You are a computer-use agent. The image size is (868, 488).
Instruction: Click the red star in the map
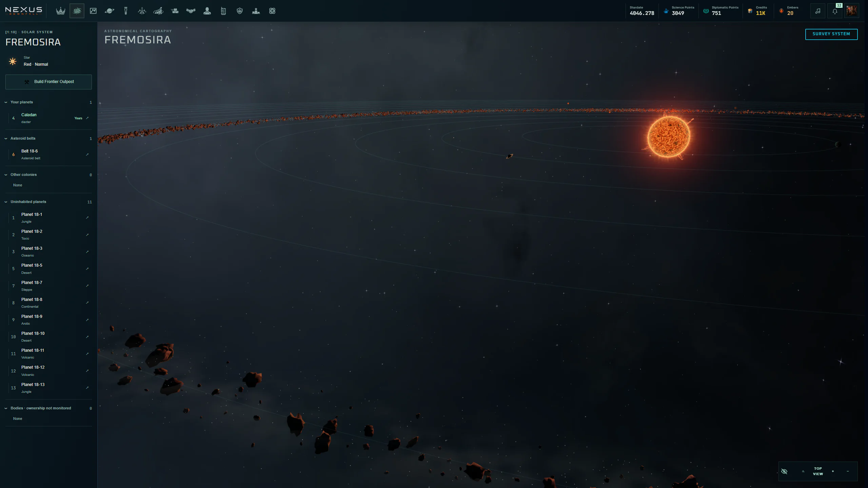pyautogui.click(x=669, y=137)
